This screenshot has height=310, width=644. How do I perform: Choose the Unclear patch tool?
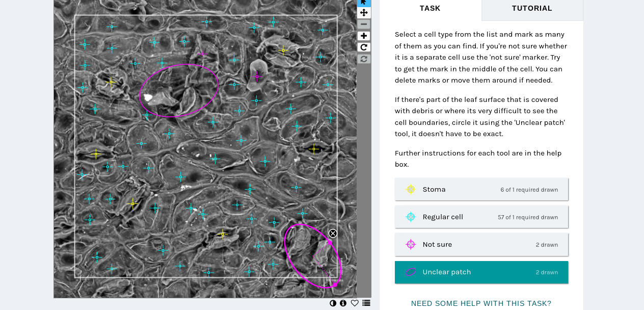pyautogui.click(x=481, y=272)
